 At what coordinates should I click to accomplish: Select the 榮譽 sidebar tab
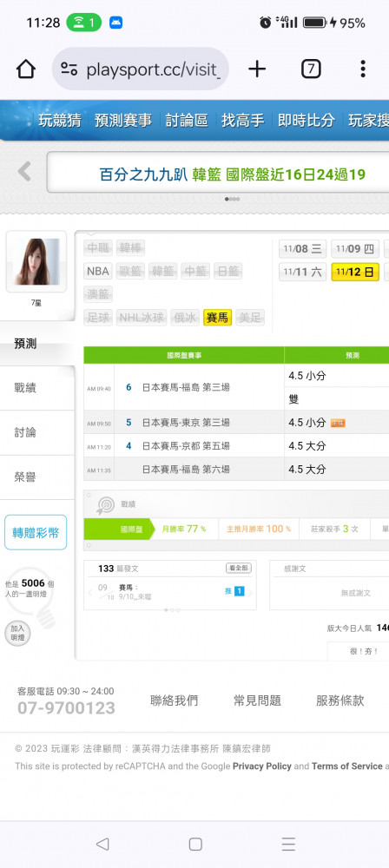point(36,477)
